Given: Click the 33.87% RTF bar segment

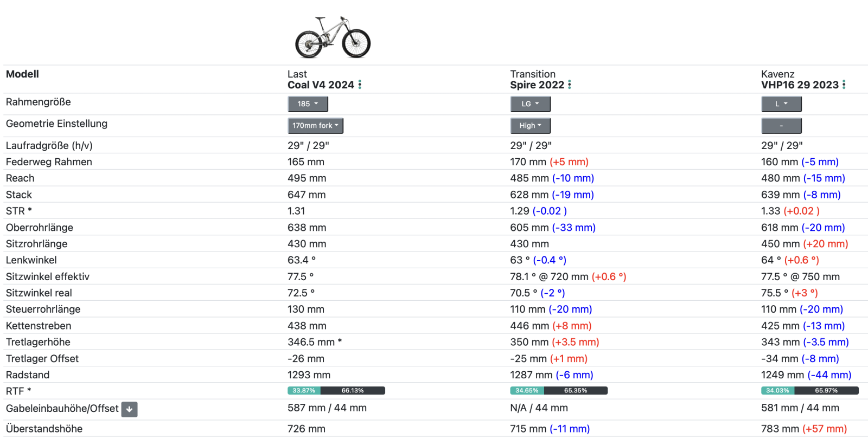Looking at the screenshot, I should [304, 391].
